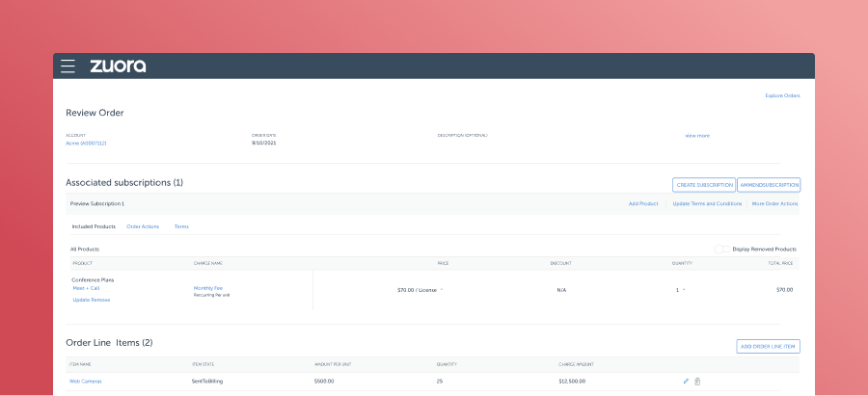Open the Acme account link
Image resolution: width=868 pixels, height=396 pixels.
point(86,143)
